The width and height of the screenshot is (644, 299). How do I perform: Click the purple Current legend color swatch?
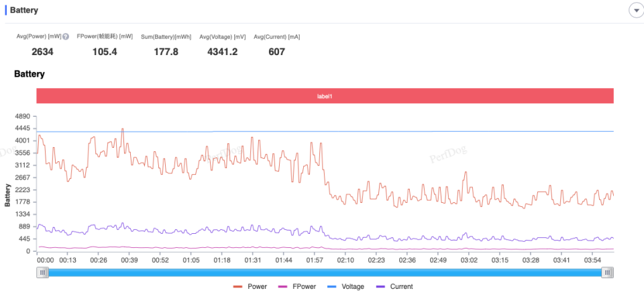(380, 287)
